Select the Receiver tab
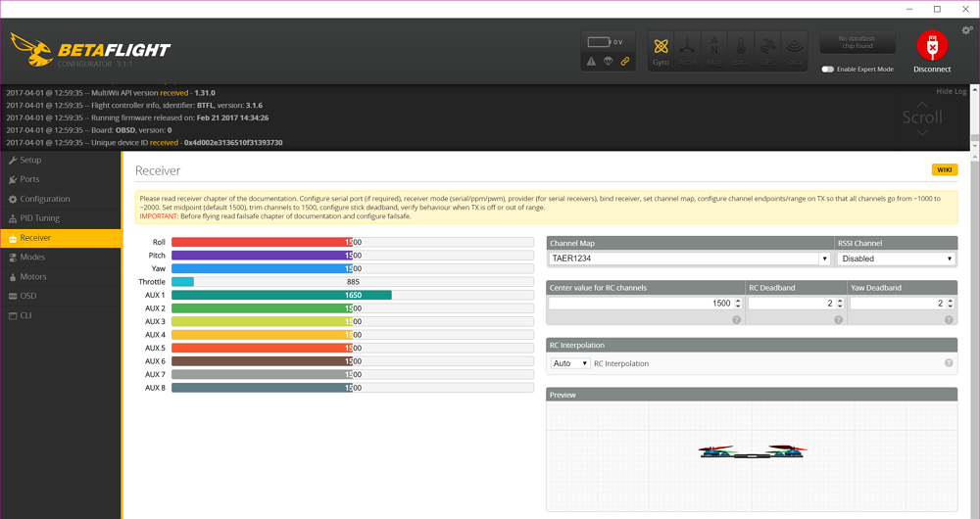 (61, 238)
